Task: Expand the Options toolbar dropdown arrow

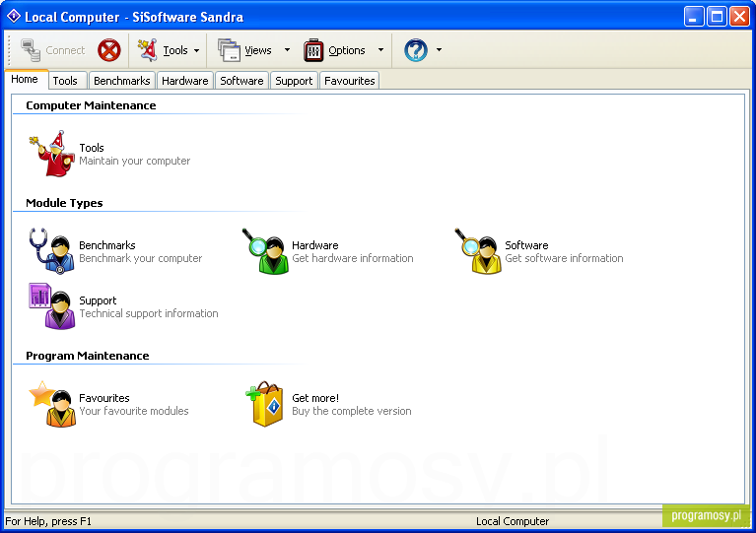Action: pyautogui.click(x=380, y=49)
